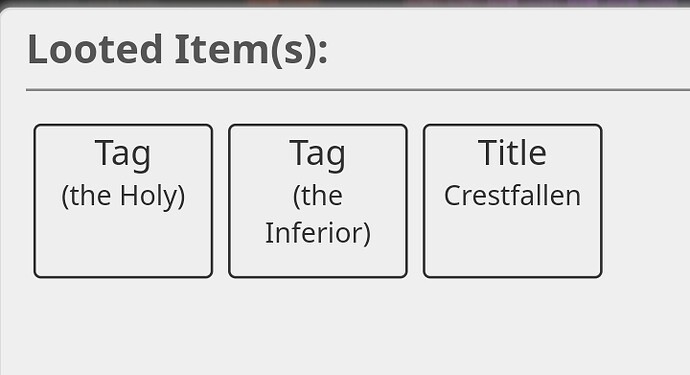Click the word Title in the third card
690x375 pixels.
(x=512, y=153)
